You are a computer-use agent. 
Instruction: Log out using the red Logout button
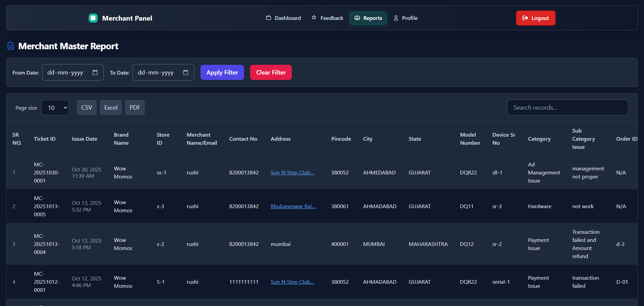(535, 18)
